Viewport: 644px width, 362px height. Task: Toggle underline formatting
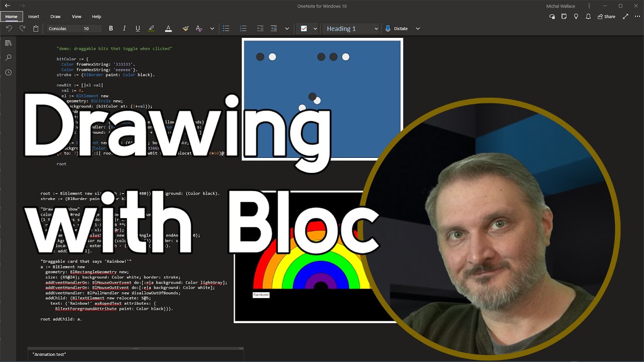click(138, 29)
